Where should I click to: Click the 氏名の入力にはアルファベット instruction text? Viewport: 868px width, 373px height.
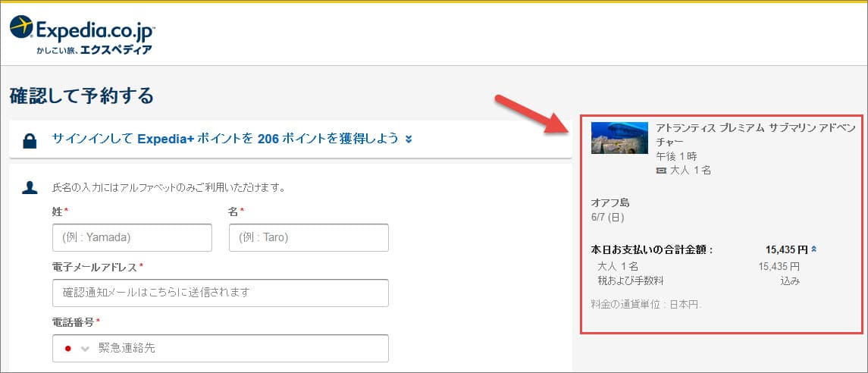[x=169, y=187]
